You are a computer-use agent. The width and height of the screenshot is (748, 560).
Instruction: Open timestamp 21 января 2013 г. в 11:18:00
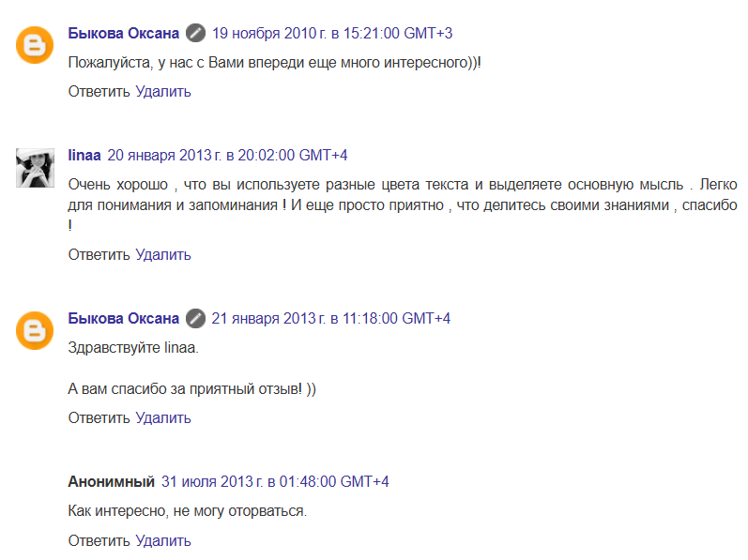pos(331,318)
